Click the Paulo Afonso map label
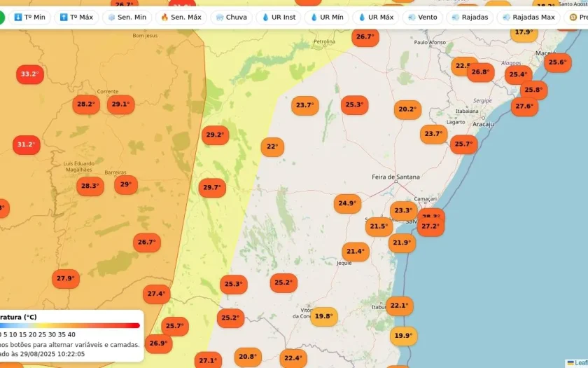 [x=430, y=43]
